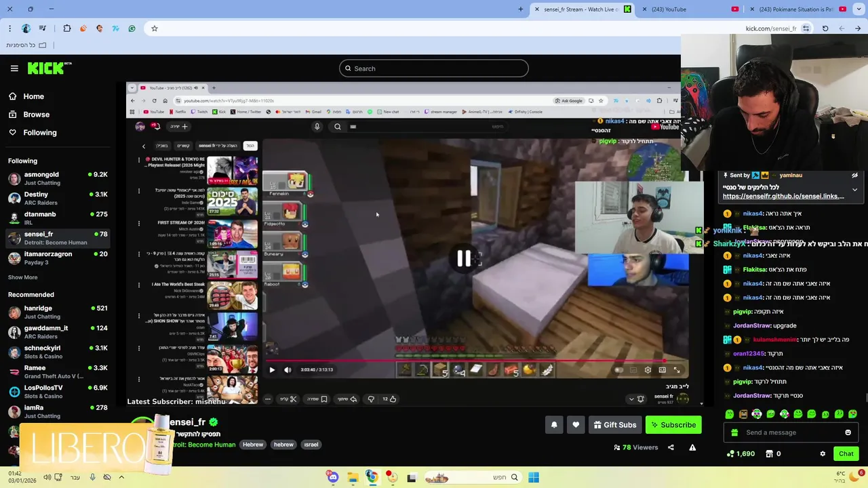Open channel points 1,690 balance
868x488 pixels.
[x=741, y=453]
